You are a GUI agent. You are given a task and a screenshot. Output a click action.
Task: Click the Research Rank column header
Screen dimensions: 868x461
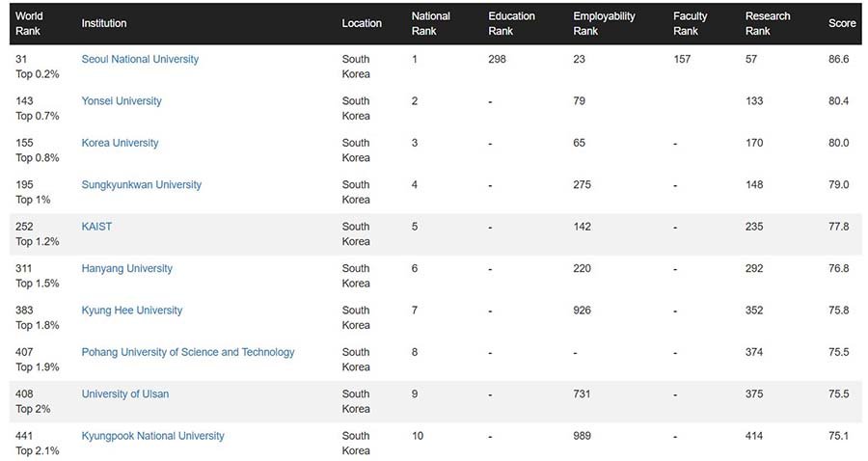click(768, 23)
